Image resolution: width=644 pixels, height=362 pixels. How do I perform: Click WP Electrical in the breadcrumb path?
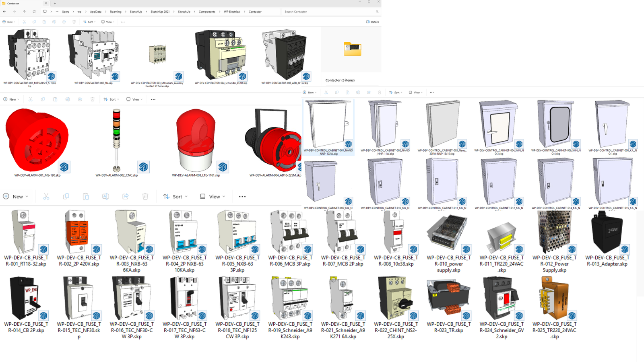(232, 12)
